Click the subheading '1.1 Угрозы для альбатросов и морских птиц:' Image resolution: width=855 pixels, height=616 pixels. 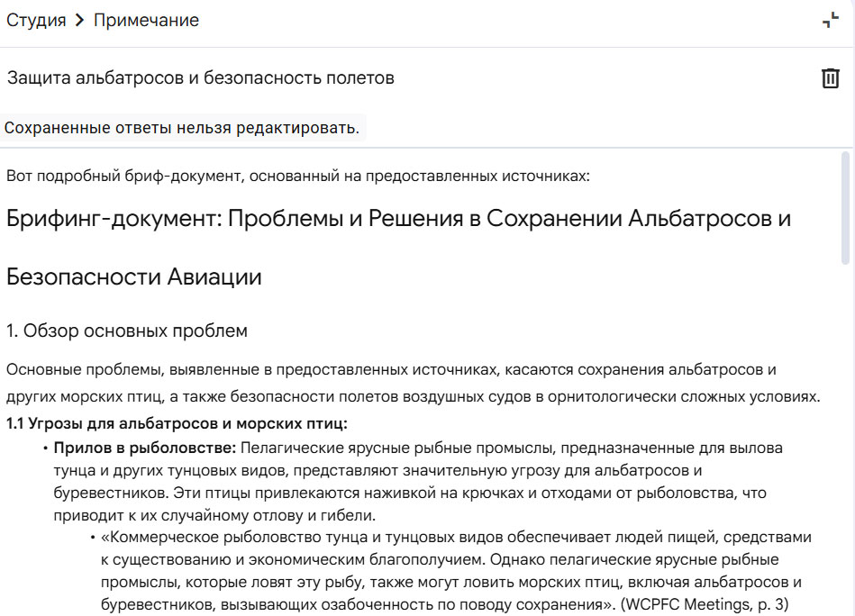(177, 423)
